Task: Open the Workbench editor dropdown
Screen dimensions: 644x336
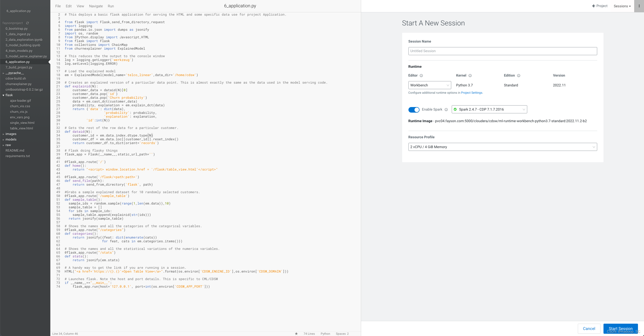Action: point(429,85)
